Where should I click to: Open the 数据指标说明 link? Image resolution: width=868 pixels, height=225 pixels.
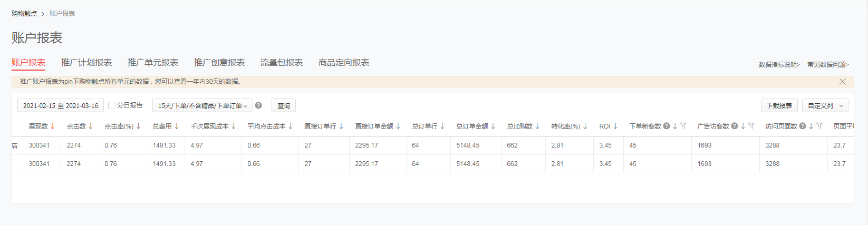(x=779, y=65)
